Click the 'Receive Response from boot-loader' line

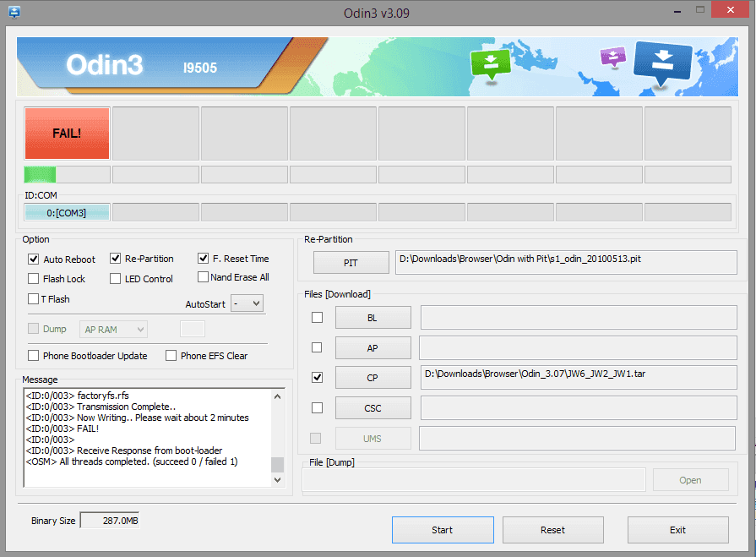click(x=124, y=451)
